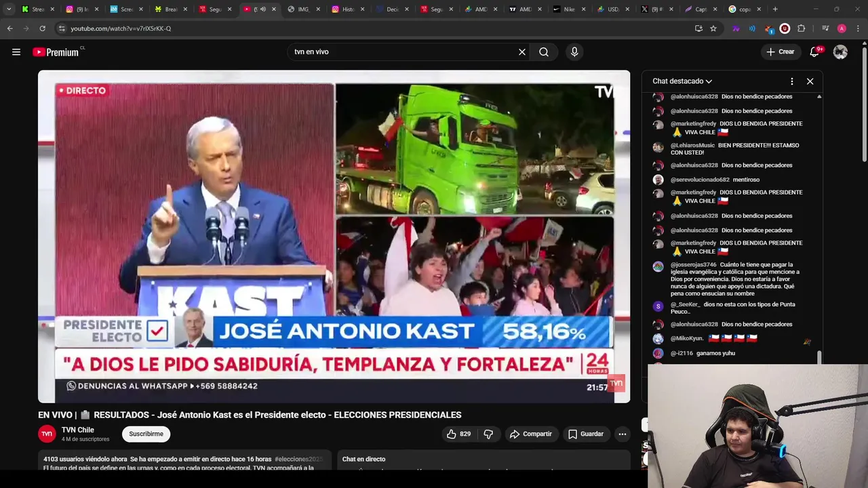Click the @josserojas3746 chat username

point(693,265)
